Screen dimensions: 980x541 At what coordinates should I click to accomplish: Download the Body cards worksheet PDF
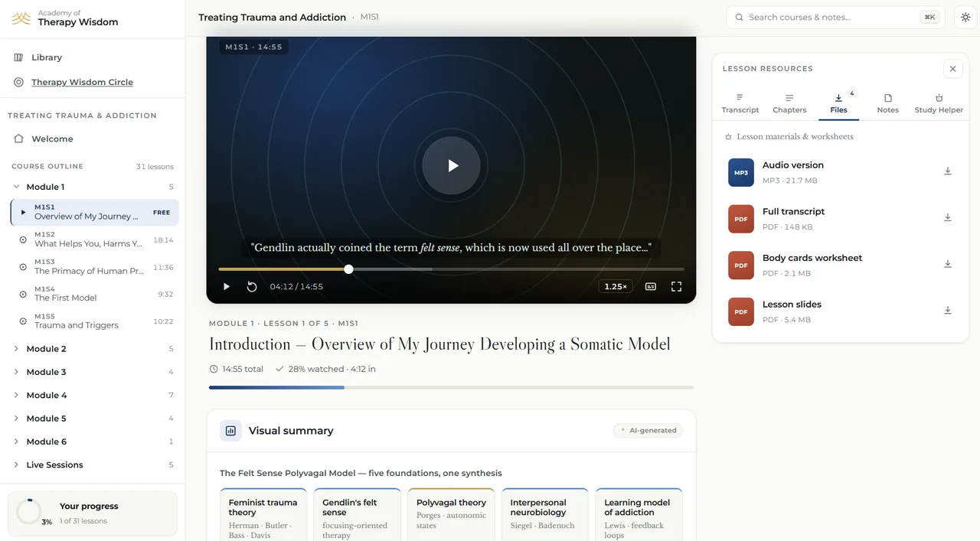(x=948, y=265)
